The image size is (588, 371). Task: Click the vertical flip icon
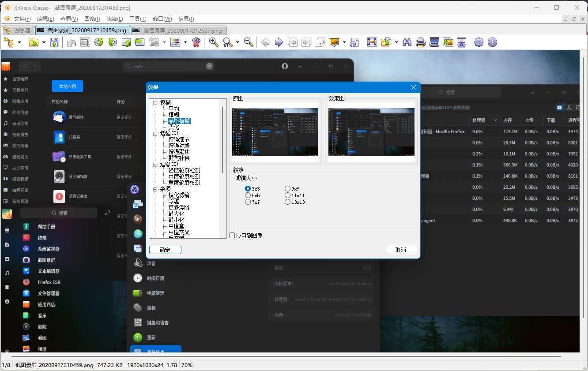point(126,42)
